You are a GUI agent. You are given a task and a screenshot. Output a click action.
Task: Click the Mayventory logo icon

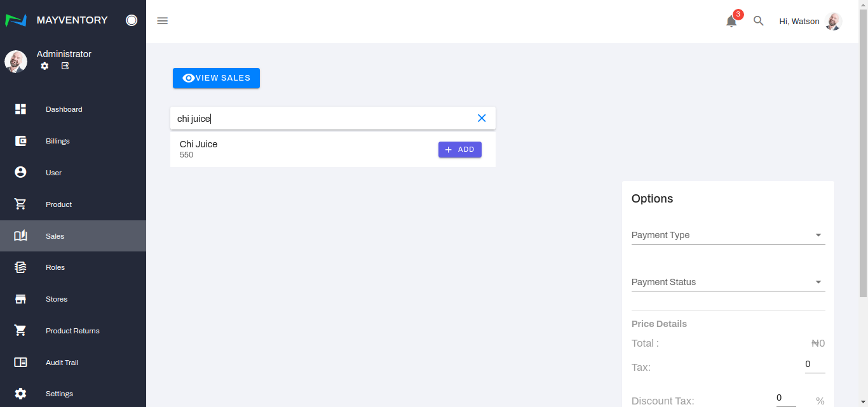click(x=16, y=20)
